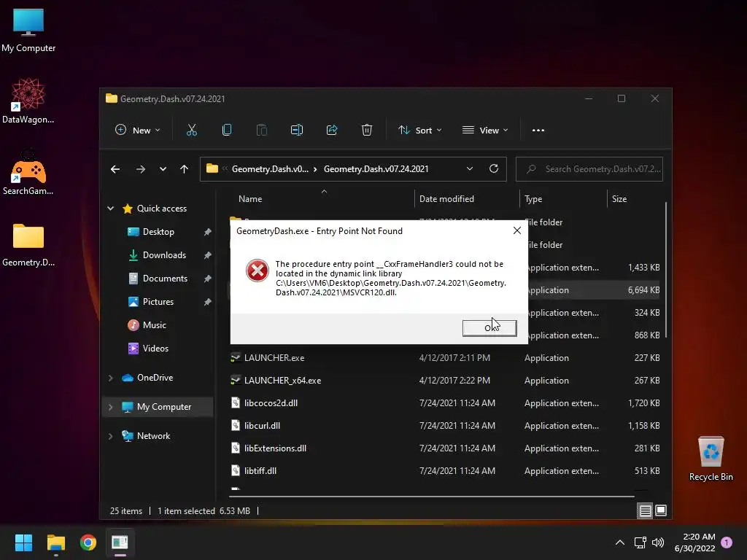Sort by the Type column header
The image size is (747, 560).
tap(533, 199)
